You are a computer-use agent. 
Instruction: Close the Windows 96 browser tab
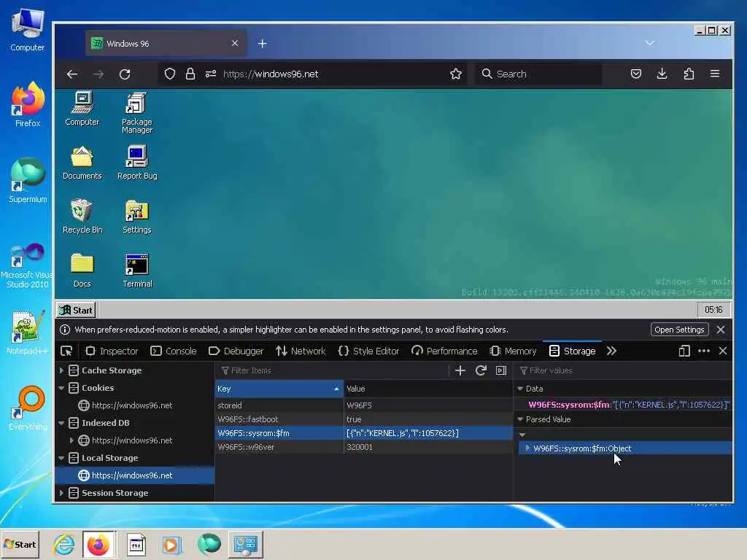(x=235, y=43)
